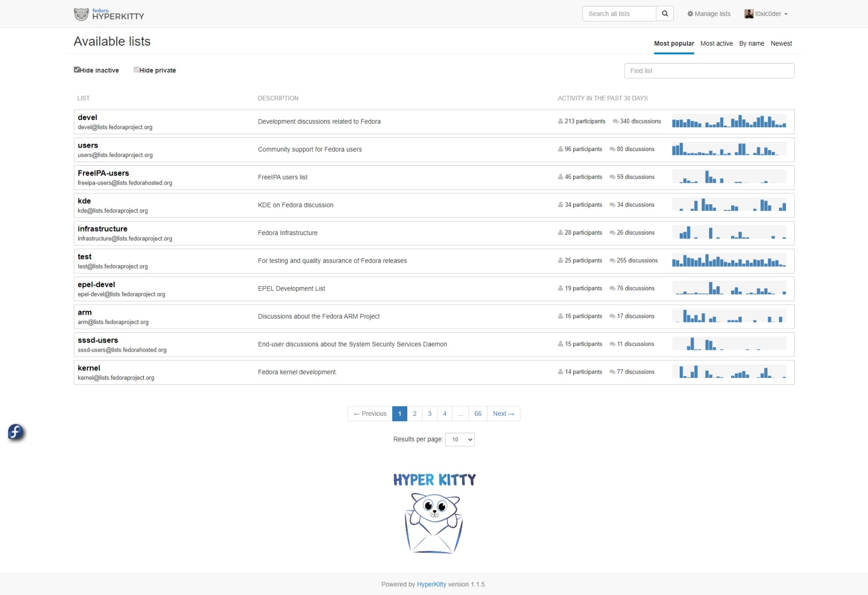Click the floating Fedora logo badge
The height and width of the screenshot is (595, 868).
pyautogui.click(x=16, y=432)
